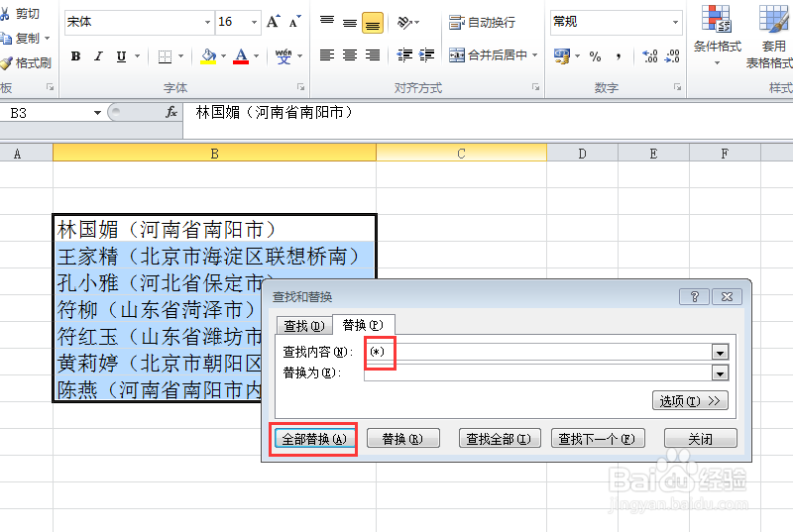Increase font size with large A icon

274,22
